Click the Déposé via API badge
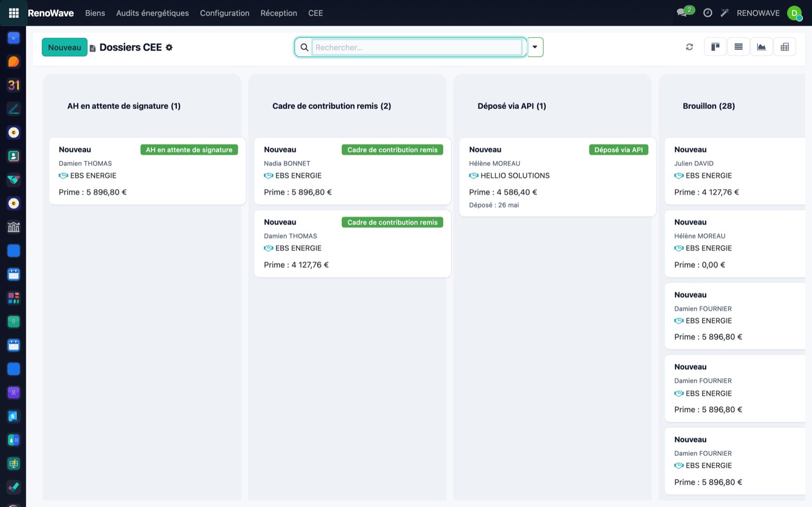This screenshot has width=812, height=507. coord(619,150)
